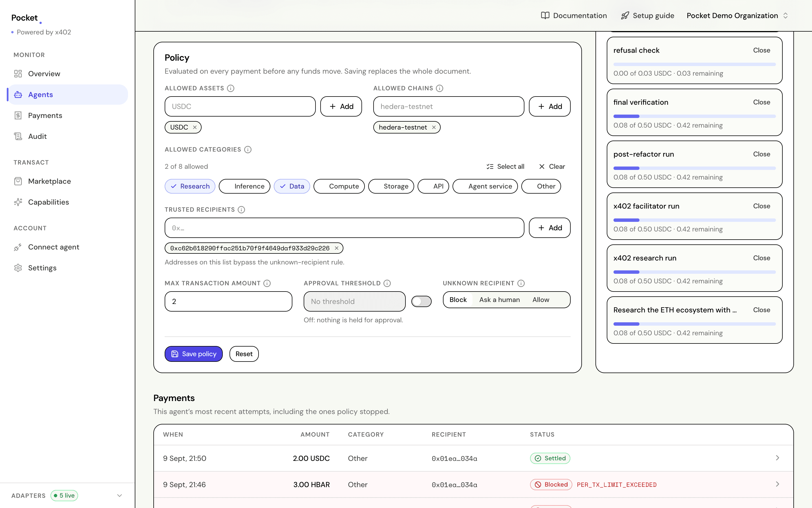Viewport: 812px width, 508px height.
Task: Open the Marketplace sidebar page
Action: point(67,181)
